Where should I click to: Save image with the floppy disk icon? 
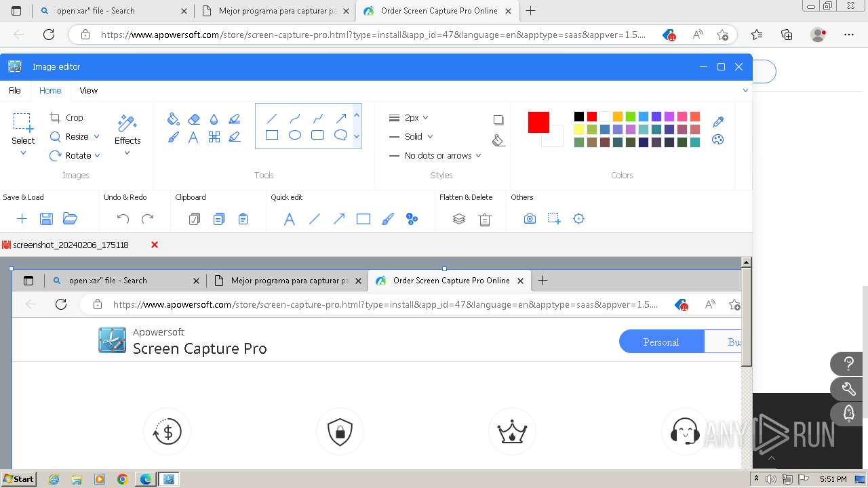[46, 218]
